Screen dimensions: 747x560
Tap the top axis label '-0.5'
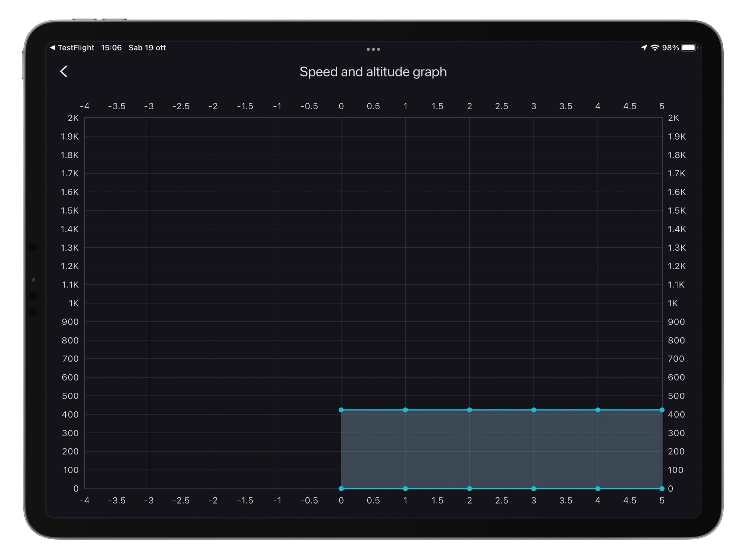click(309, 106)
